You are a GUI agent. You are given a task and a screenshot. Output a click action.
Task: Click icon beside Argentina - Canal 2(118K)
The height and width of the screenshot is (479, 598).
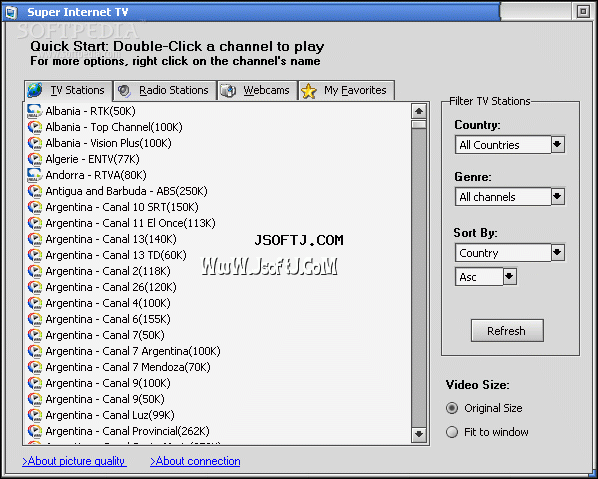[35, 271]
